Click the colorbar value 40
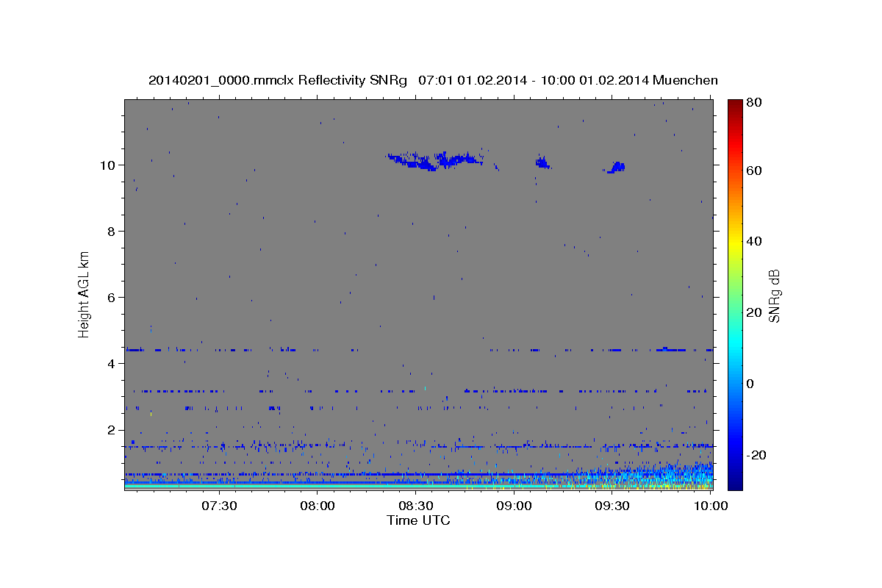Image resolution: width=882 pixels, height=588 pixels. click(753, 242)
